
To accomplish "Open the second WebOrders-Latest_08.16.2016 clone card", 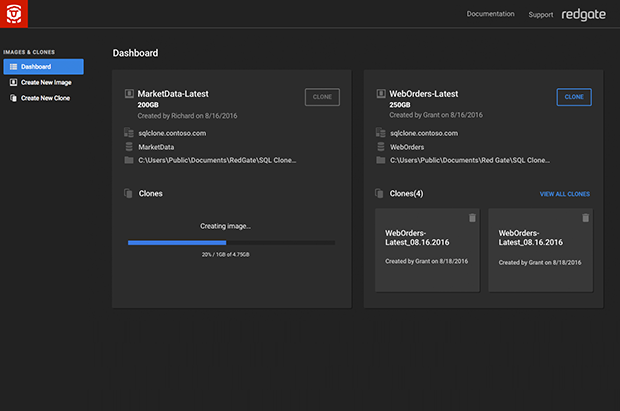I will coord(541,250).
